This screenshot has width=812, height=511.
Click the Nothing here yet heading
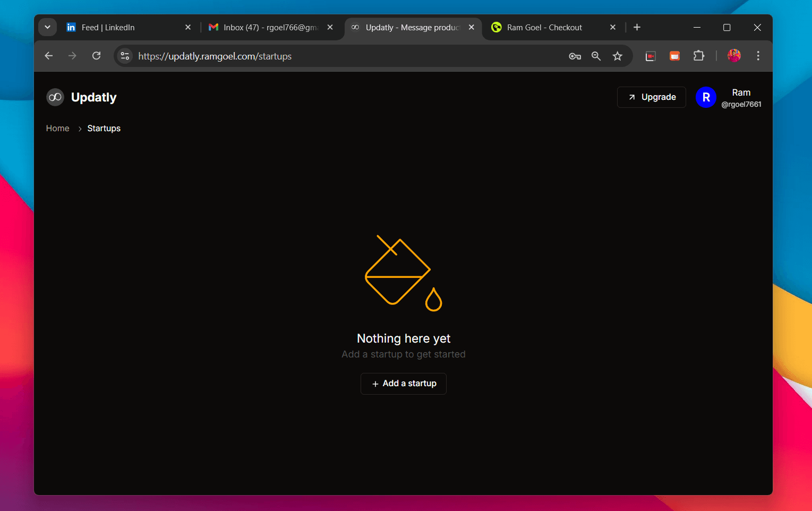tap(404, 338)
